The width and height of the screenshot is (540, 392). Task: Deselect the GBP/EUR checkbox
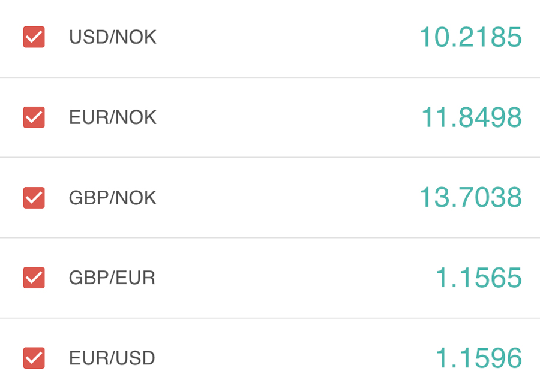(34, 278)
